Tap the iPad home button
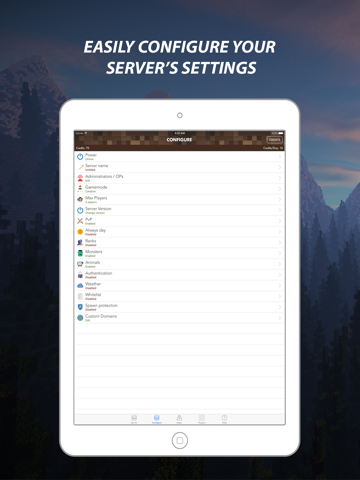The height and width of the screenshot is (480, 360). click(x=180, y=440)
